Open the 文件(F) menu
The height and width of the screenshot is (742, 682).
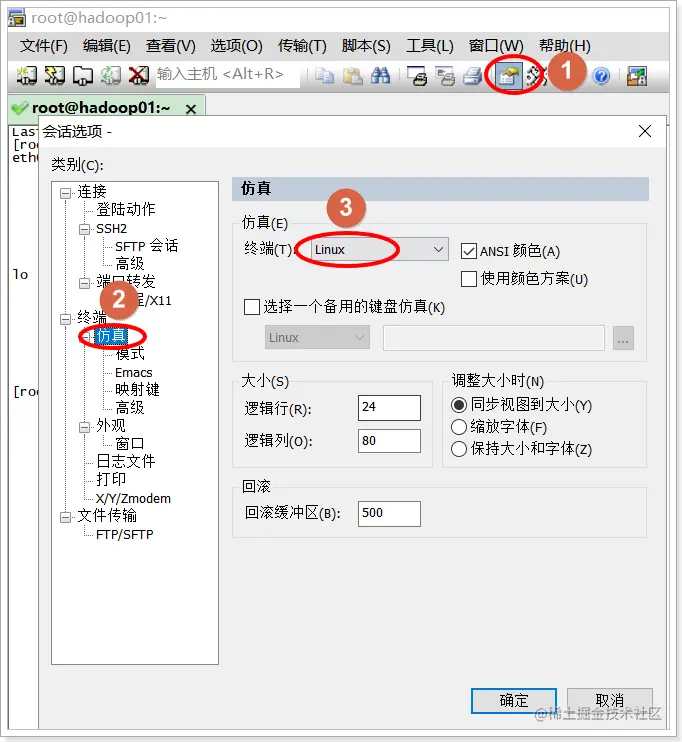tap(44, 46)
